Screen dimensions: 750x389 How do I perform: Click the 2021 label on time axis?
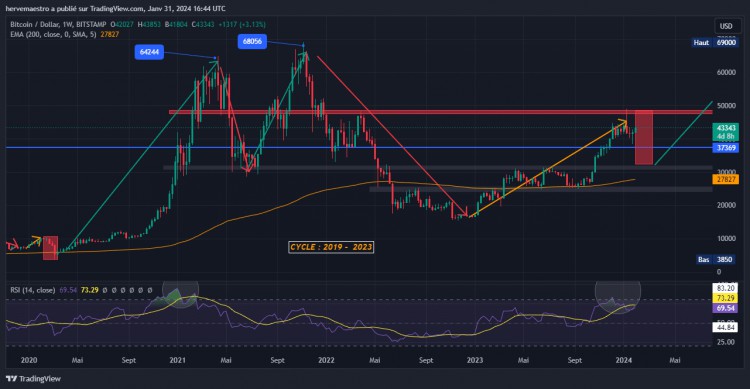click(x=177, y=360)
